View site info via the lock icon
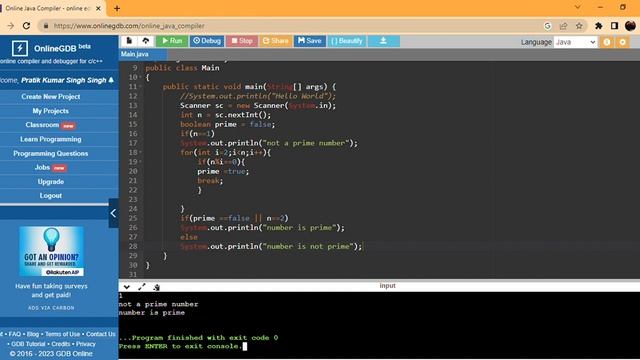 click(x=46, y=26)
